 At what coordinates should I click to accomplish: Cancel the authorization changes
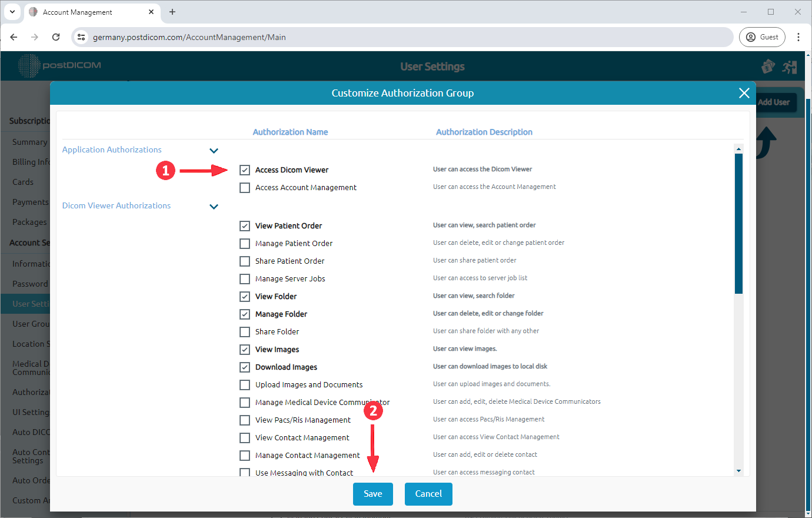[x=428, y=494]
